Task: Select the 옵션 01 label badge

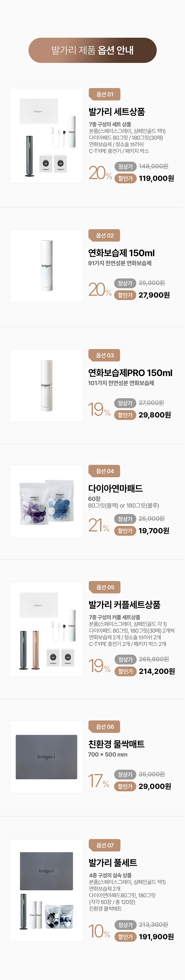Action: point(105,94)
